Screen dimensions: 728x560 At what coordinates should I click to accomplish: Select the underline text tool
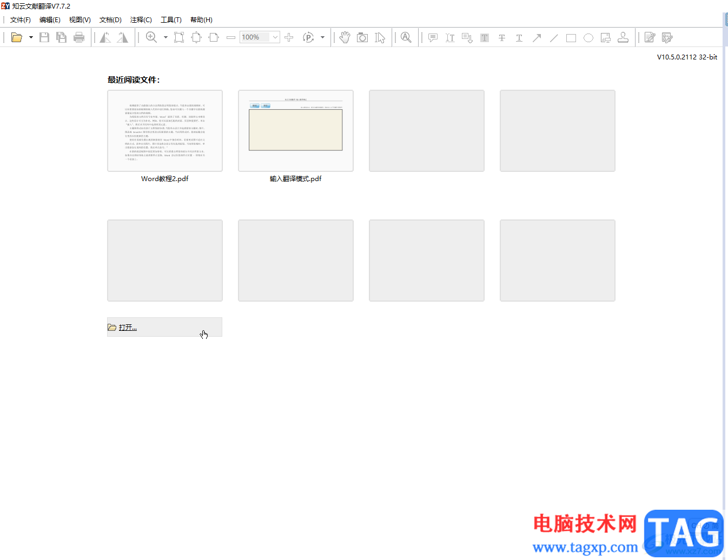519,37
